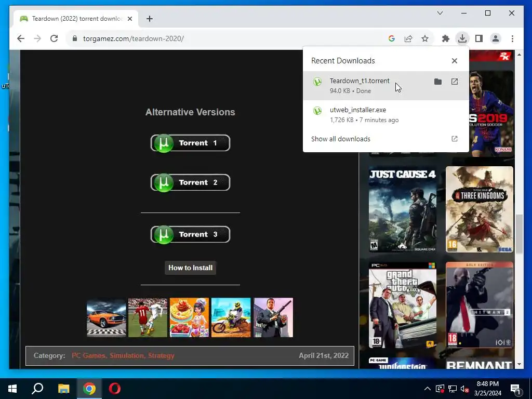Viewport: 532px width, 399px height.
Task: Open the Teardown_t1.torrent download entry
Action: 386,86
